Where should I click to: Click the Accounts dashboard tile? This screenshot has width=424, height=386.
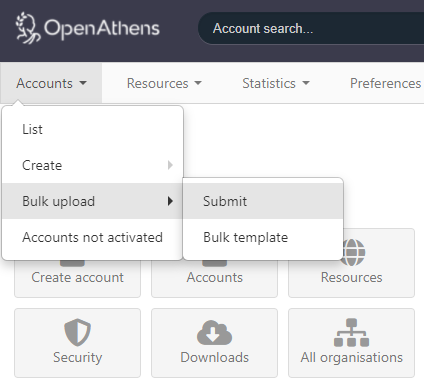tap(214, 278)
